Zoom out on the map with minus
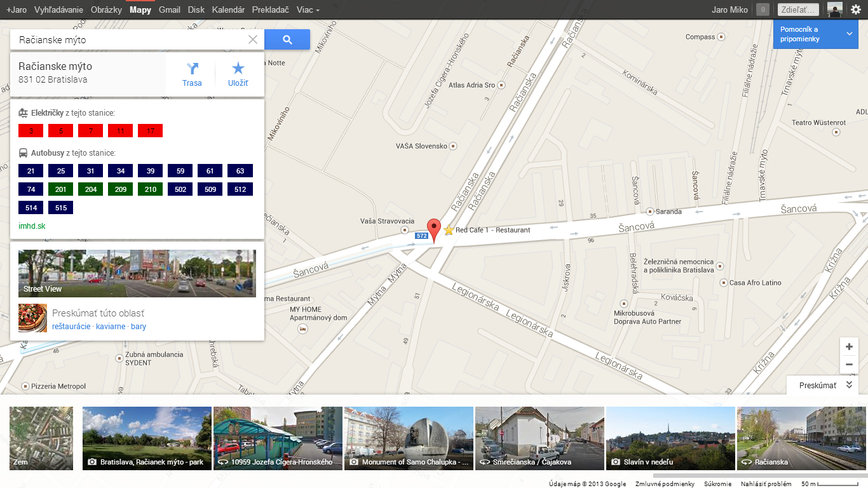This screenshot has height=488, width=868. (x=849, y=365)
